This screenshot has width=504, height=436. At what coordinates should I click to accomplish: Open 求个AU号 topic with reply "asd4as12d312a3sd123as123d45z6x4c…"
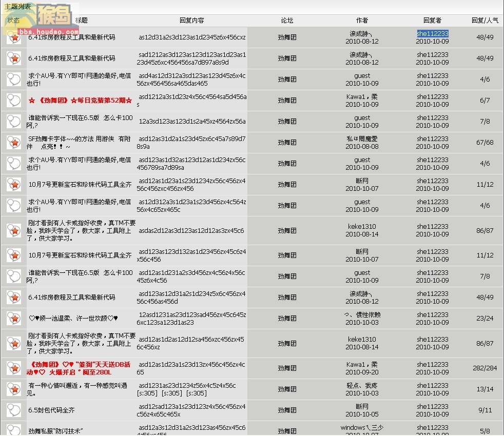pyautogui.click(x=80, y=80)
